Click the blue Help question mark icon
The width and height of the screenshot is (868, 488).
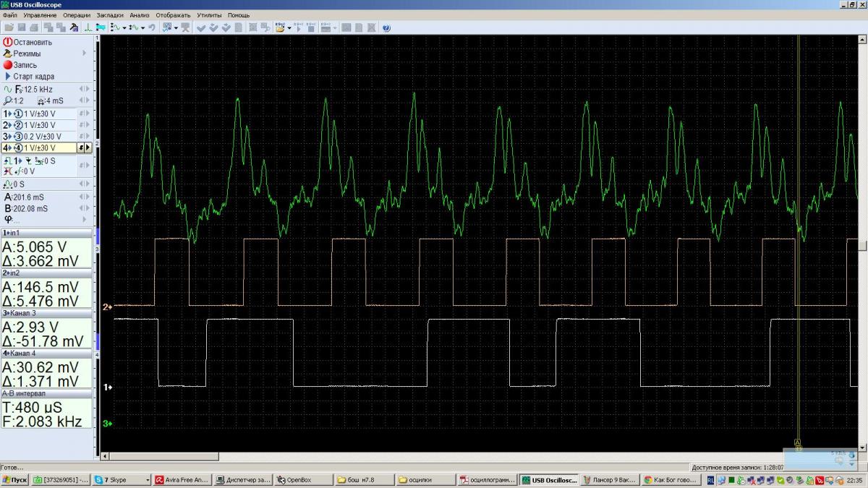(x=386, y=27)
